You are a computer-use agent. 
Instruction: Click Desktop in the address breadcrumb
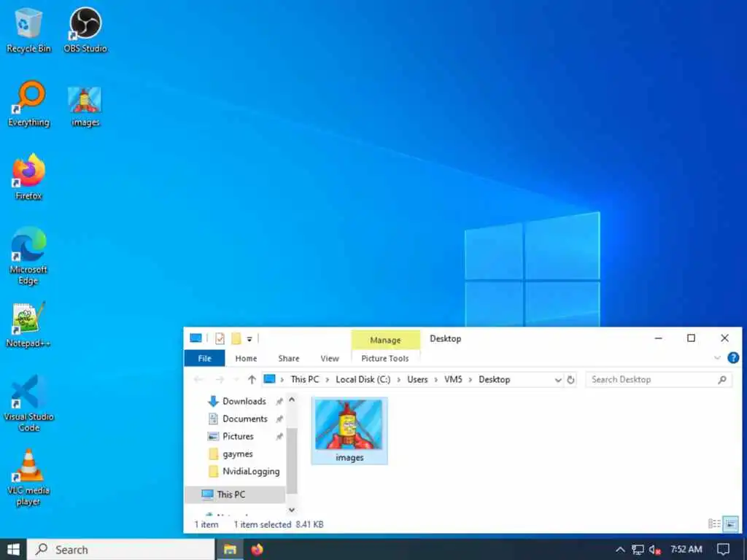click(x=494, y=379)
